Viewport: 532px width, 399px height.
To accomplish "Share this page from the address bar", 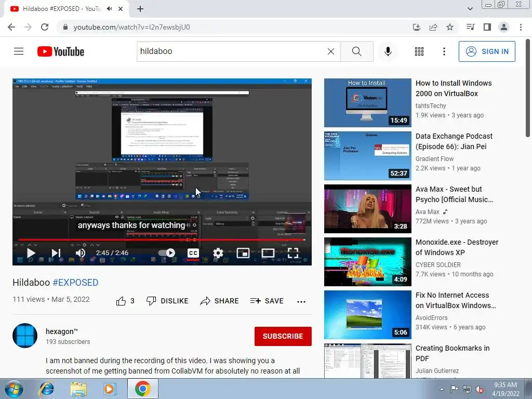I will (x=433, y=27).
